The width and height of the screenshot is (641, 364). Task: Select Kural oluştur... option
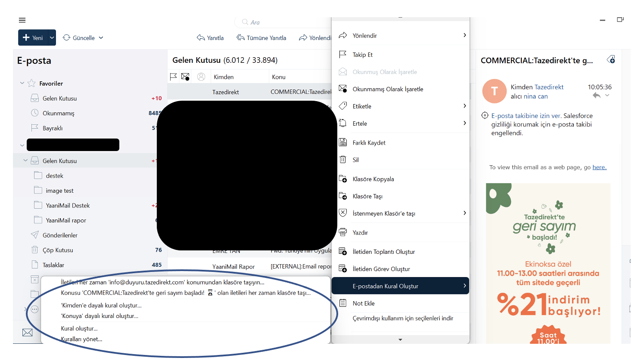79,328
